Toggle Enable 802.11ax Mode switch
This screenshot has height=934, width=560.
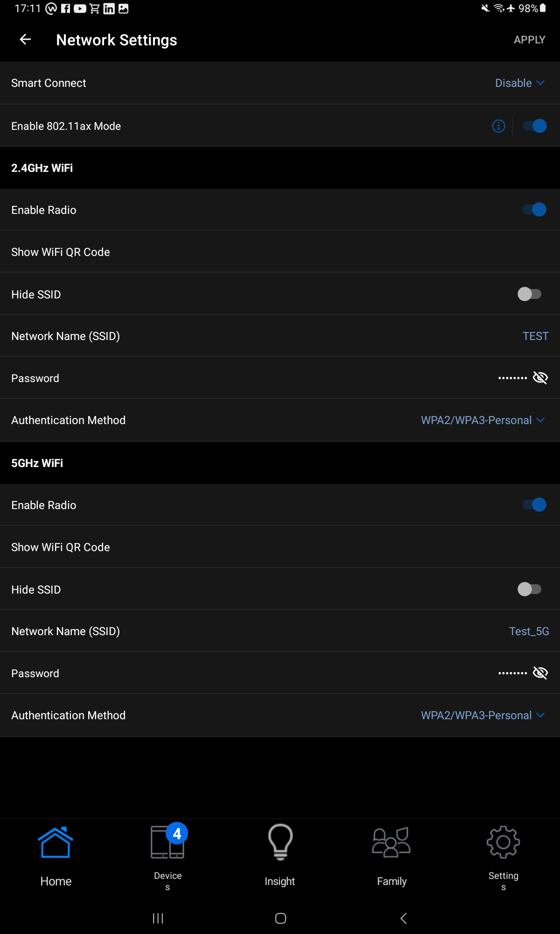pyautogui.click(x=534, y=126)
